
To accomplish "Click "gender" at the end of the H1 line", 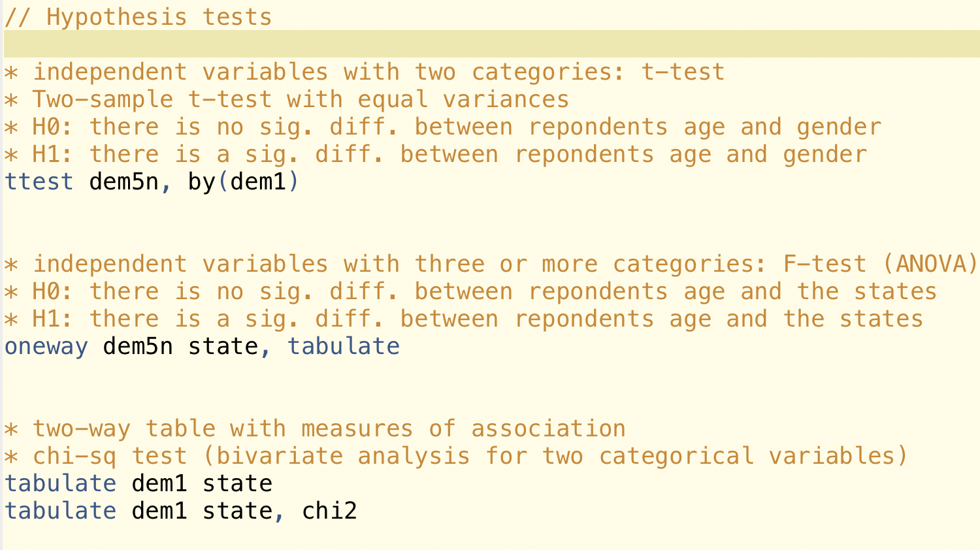I will tap(825, 154).
